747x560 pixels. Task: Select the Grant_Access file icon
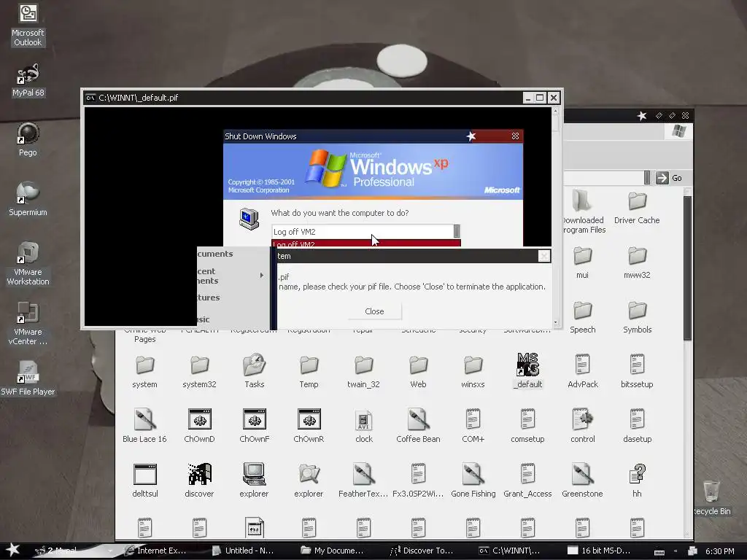(x=527, y=481)
